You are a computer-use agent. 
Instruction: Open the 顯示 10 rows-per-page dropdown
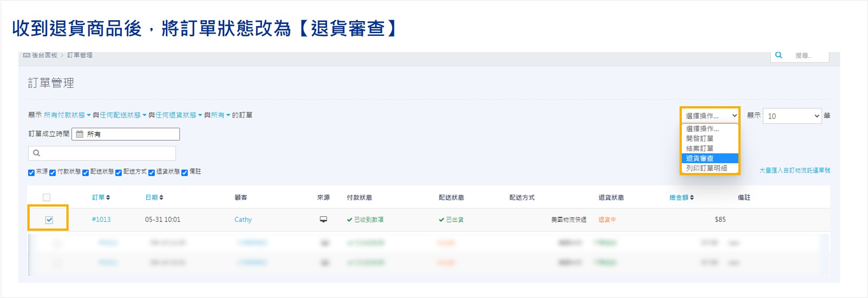click(x=792, y=116)
